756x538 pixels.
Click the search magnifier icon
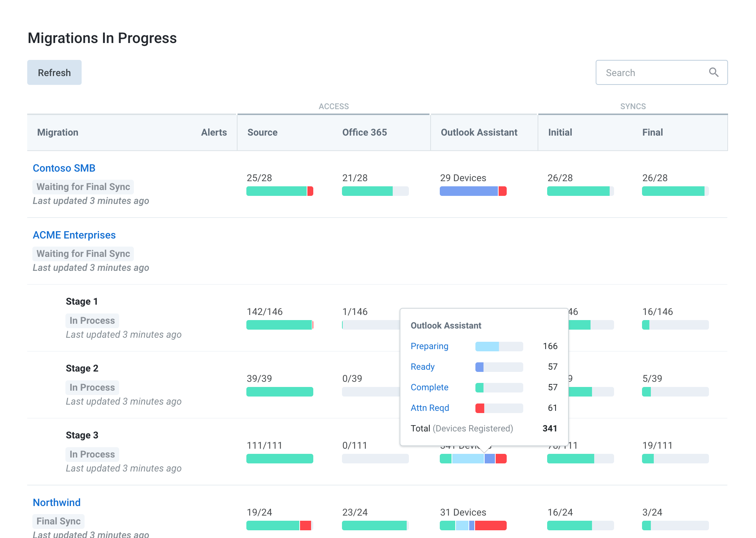click(714, 72)
